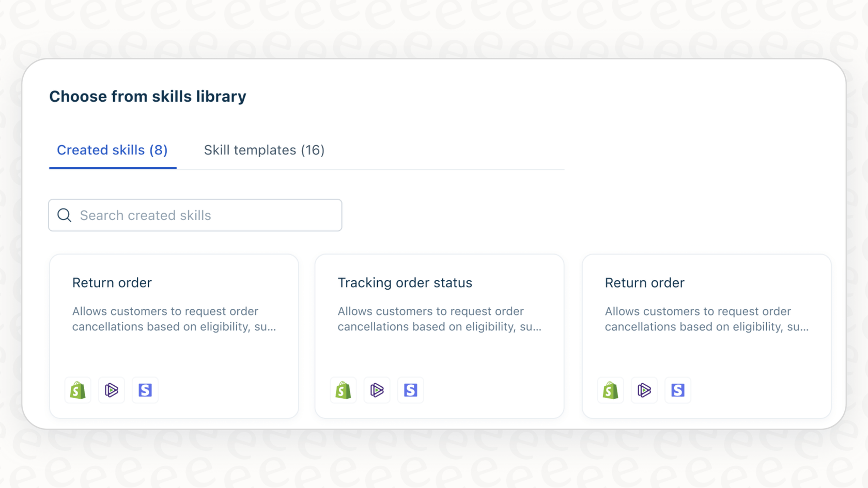Click the magnifying glass search icon
Viewport: 868px width, 488px height.
pyautogui.click(x=64, y=215)
